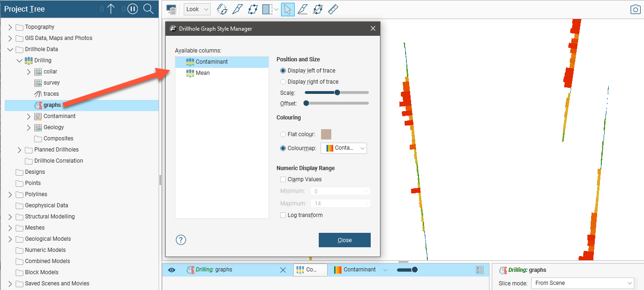Select the ruler measurement tool
Image resolution: width=644 pixels, height=290 pixels.
pyautogui.click(x=333, y=9)
